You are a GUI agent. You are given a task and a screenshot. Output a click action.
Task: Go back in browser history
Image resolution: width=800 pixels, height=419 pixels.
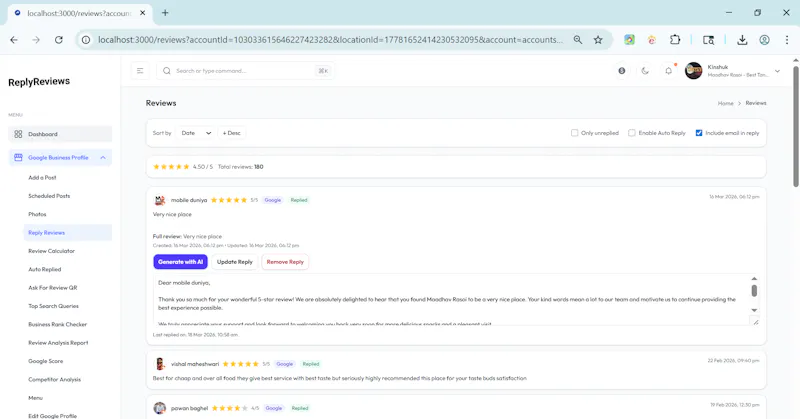(x=14, y=40)
